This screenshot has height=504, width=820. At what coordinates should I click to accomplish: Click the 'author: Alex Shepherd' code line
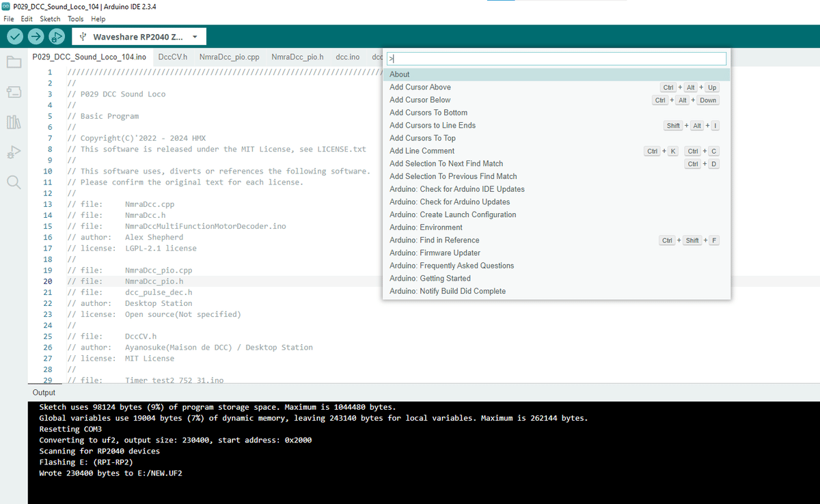[127, 237]
